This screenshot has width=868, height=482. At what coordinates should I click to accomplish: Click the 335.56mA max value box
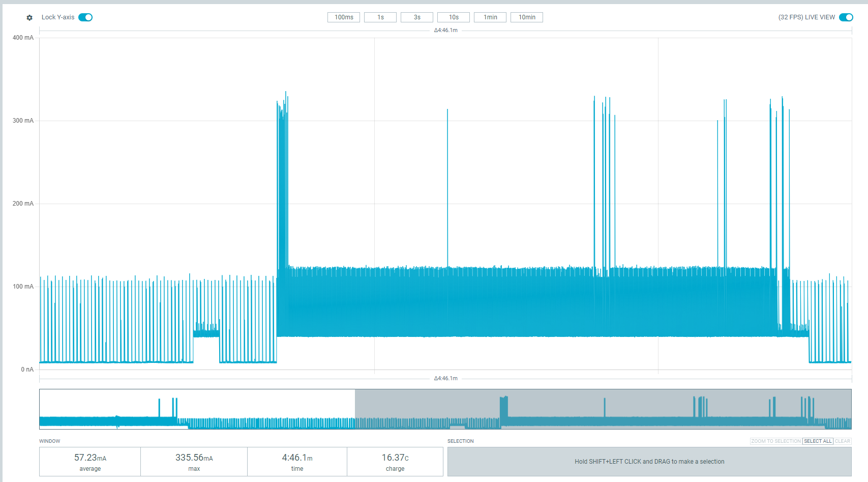click(x=194, y=462)
